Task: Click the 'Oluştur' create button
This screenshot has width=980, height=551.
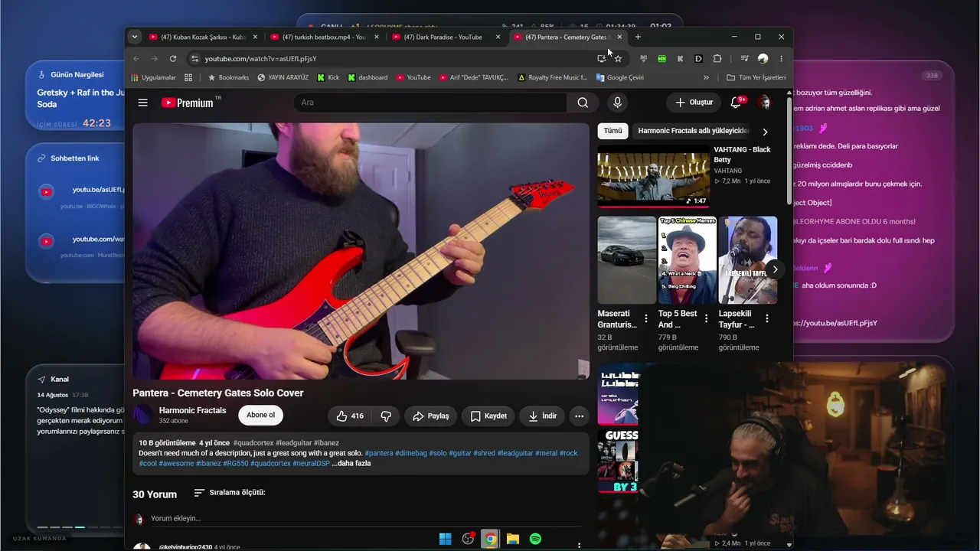Action: click(694, 103)
